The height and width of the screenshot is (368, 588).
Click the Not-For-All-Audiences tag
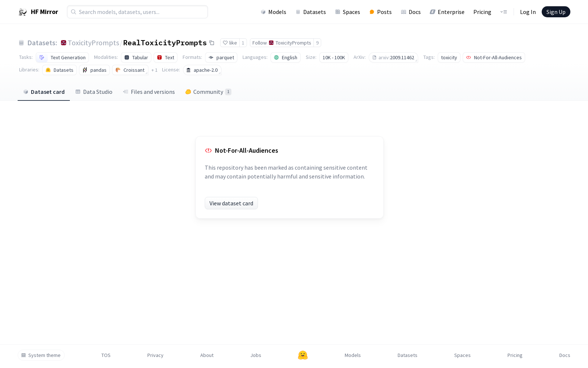494,57
